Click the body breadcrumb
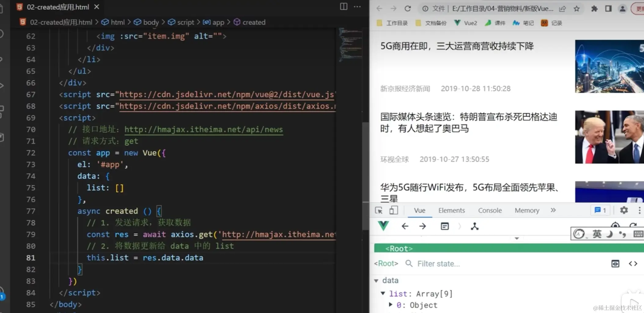Viewport: 644px width, 313px height. coord(146,22)
